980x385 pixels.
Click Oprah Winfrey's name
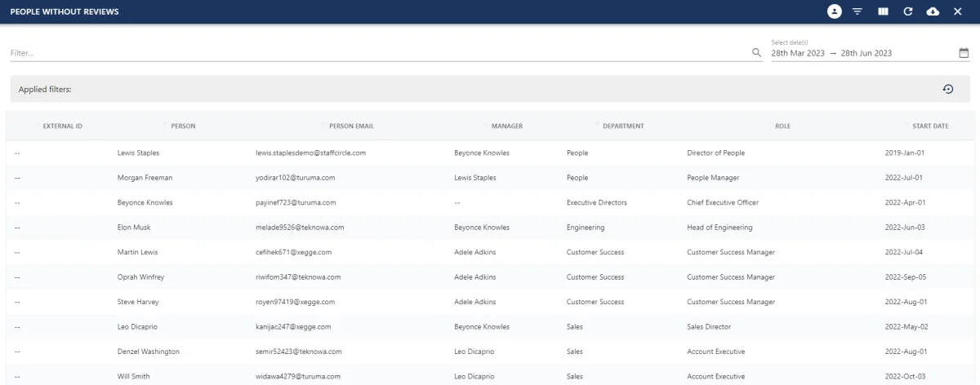(x=141, y=277)
